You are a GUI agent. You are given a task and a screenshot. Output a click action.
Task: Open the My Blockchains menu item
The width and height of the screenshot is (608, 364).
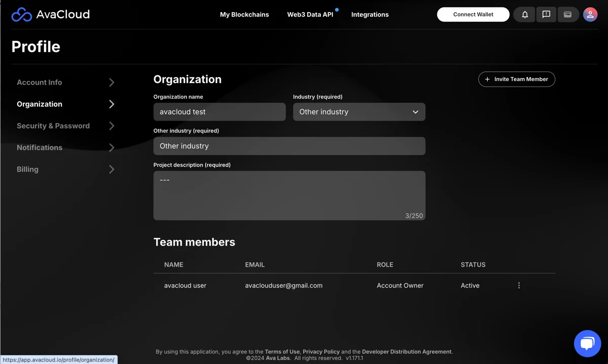[x=244, y=15]
